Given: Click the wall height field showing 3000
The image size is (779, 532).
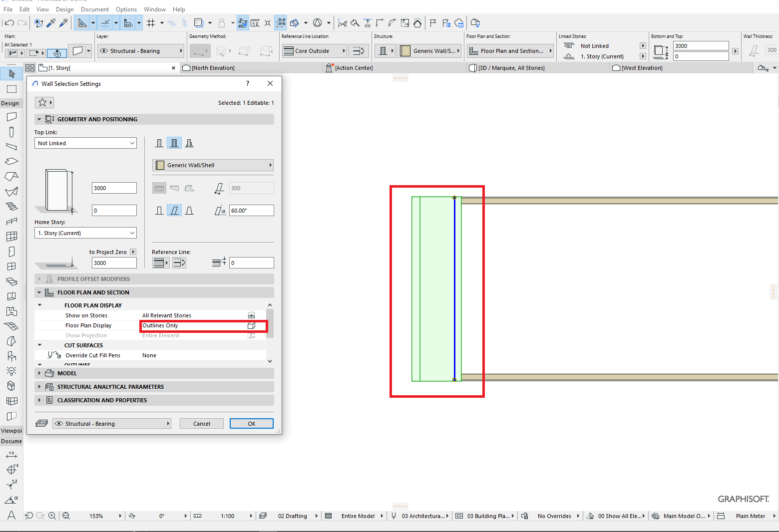Looking at the screenshot, I should (114, 188).
